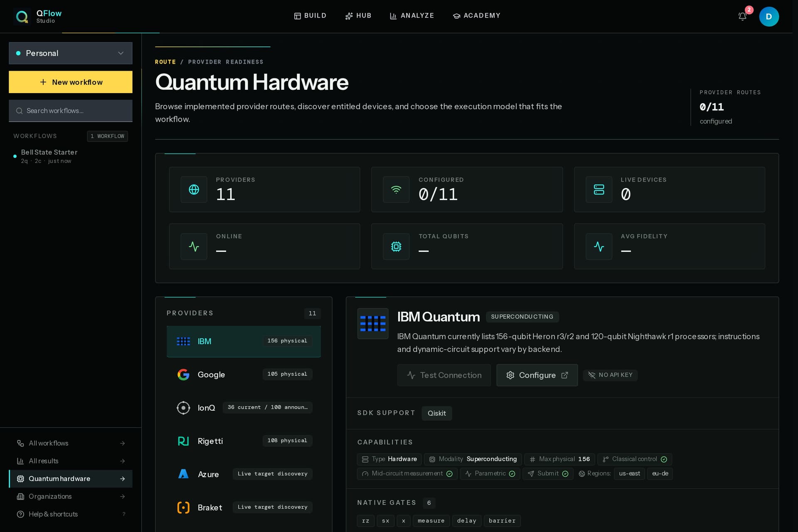The height and width of the screenshot is (532, 798).
Task: Click the measure native gate chip
Action: [x=431, y=521]
